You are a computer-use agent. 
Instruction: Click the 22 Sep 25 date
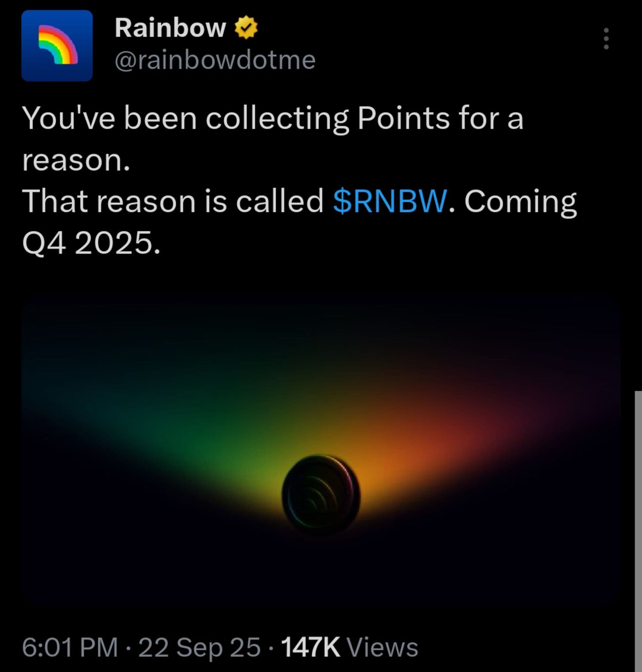click(199, 647)
